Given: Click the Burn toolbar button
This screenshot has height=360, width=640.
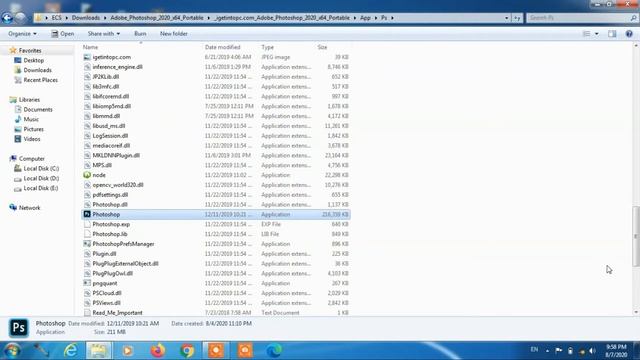Looking at the screenshot, I should pyautogui.click(x=140, y=33).
